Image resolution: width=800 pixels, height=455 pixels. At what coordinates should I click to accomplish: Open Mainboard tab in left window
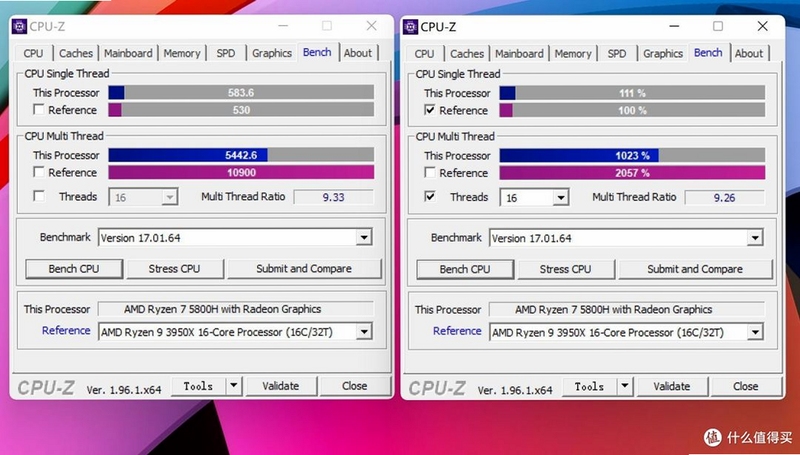point(128,53)
